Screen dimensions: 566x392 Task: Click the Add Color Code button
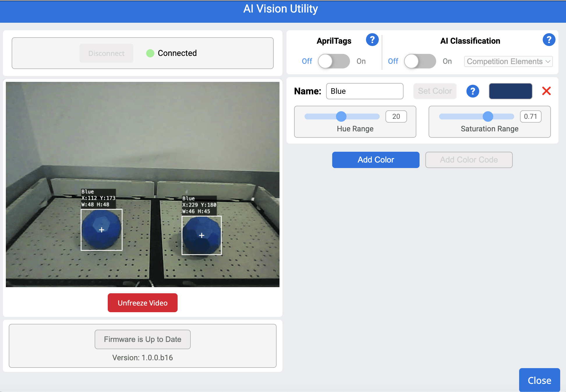pos(469,160)
